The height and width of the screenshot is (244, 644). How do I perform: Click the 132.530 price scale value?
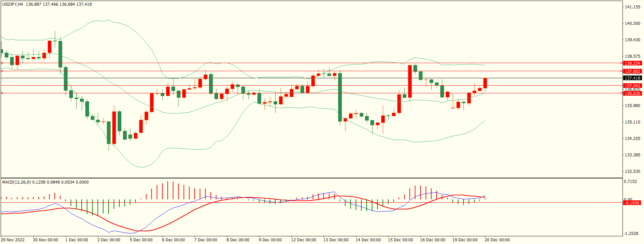[x=632, y=172]
